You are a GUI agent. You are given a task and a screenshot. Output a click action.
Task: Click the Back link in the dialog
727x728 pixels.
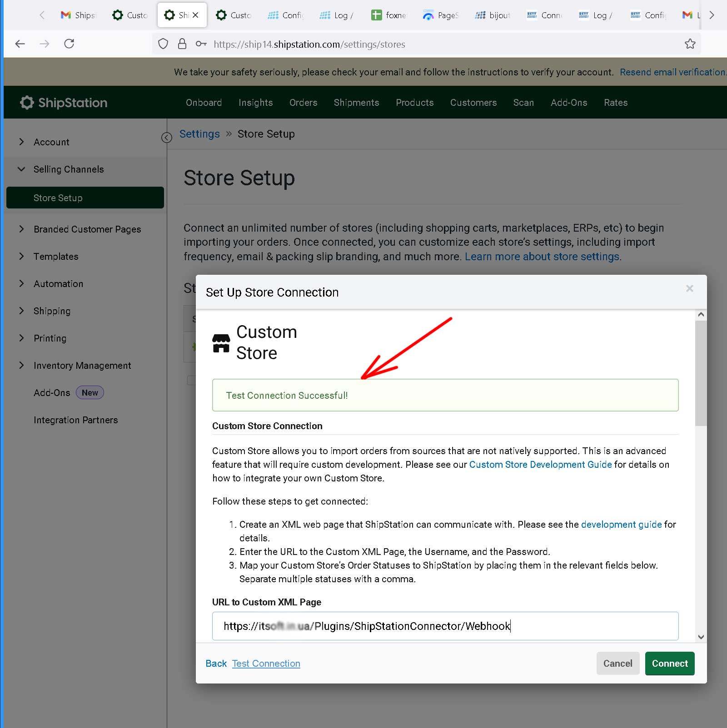[x=216, y=664]
